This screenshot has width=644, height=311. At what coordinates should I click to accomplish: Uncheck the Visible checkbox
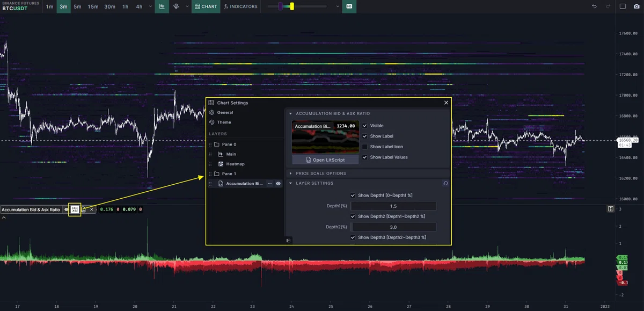(x=365, y=126)
